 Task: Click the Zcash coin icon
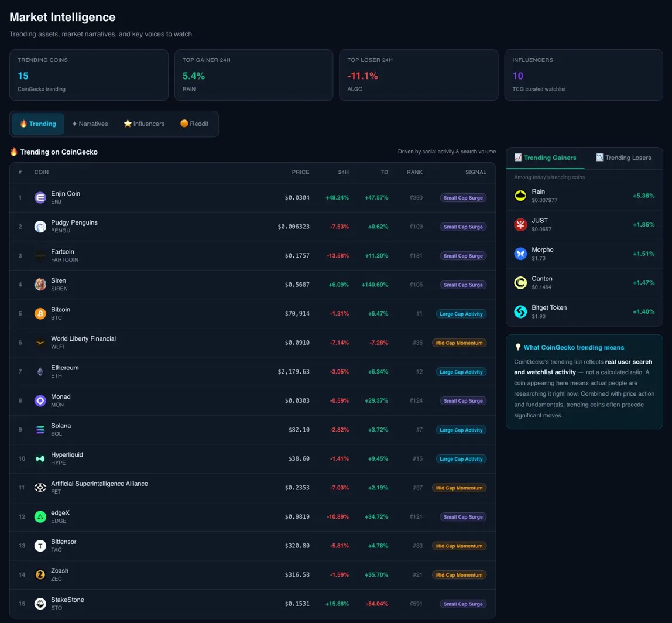40,575
